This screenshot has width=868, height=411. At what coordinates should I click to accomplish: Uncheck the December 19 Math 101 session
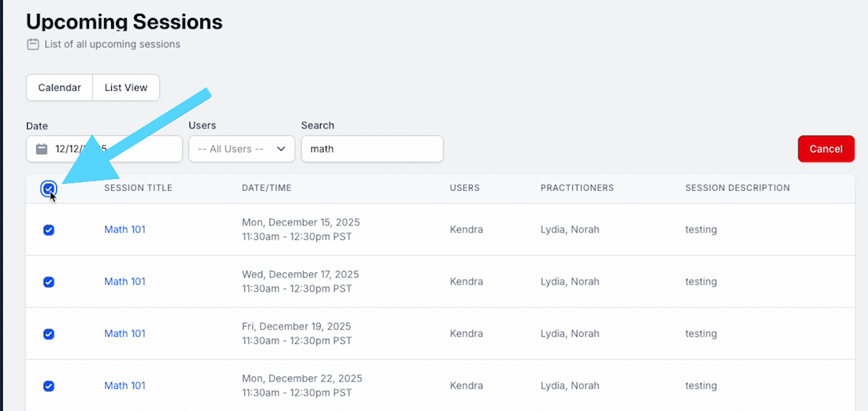(49, 334)
